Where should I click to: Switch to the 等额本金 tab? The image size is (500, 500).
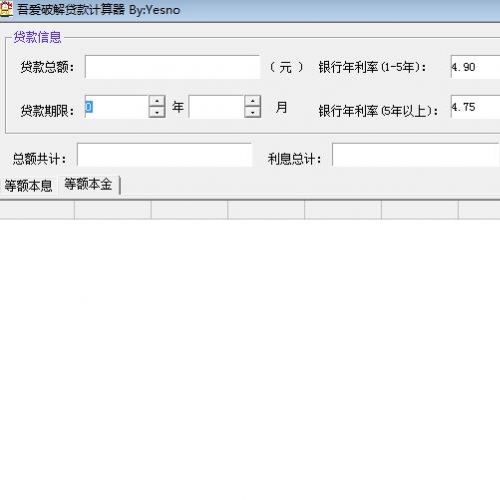[88, 184]
